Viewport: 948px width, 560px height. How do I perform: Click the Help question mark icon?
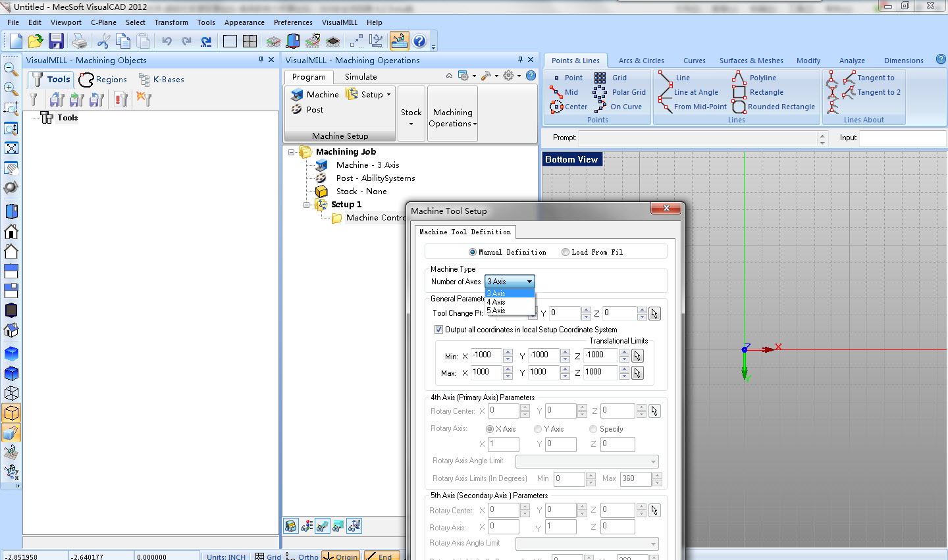[x=419, y=41]
